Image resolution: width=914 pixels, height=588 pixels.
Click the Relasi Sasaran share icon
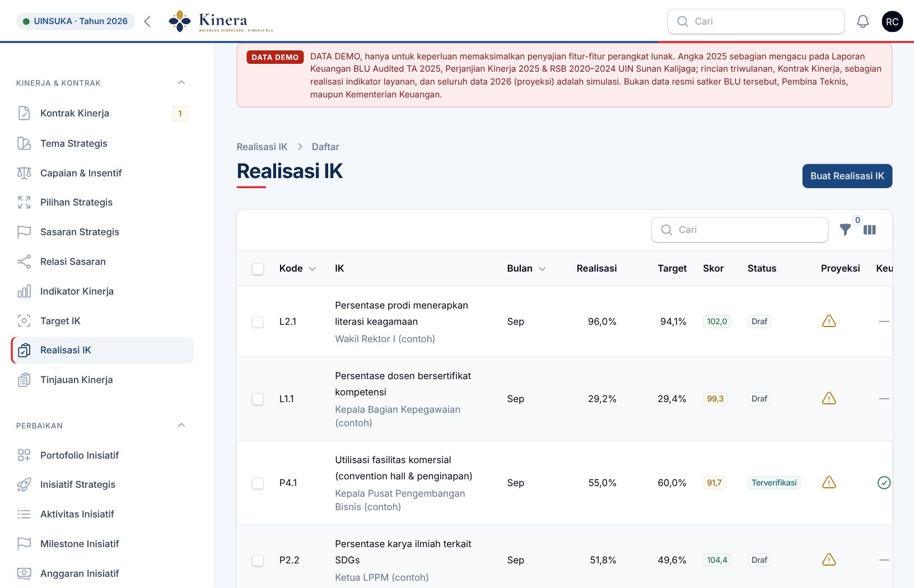click(x=24, y=262)
